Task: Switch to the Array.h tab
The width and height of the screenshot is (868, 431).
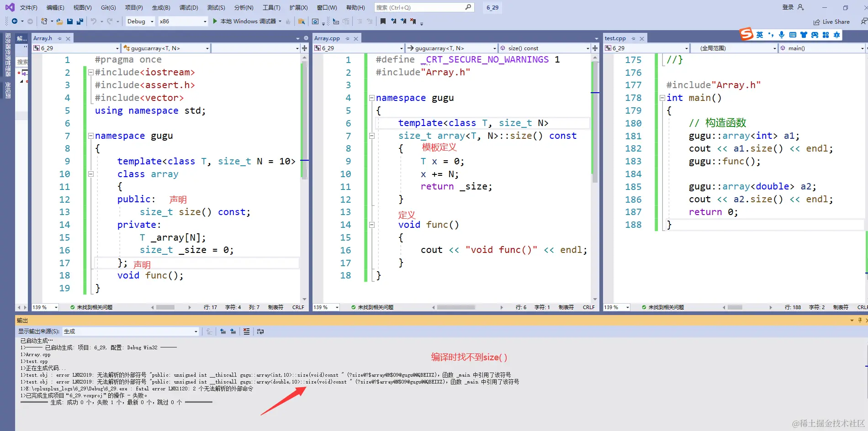Action: tap(43, 38)
